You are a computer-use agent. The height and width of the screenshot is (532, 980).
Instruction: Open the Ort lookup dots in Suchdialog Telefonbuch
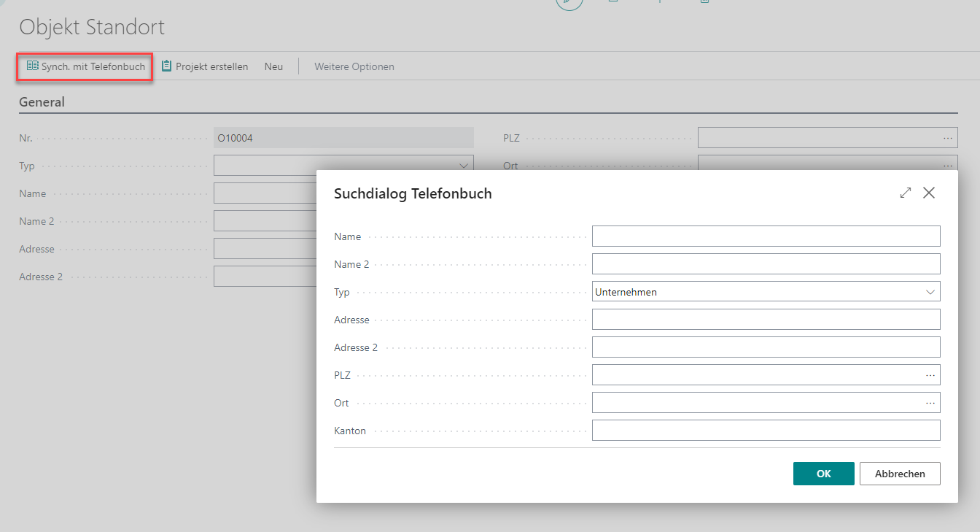click(930, 403)
